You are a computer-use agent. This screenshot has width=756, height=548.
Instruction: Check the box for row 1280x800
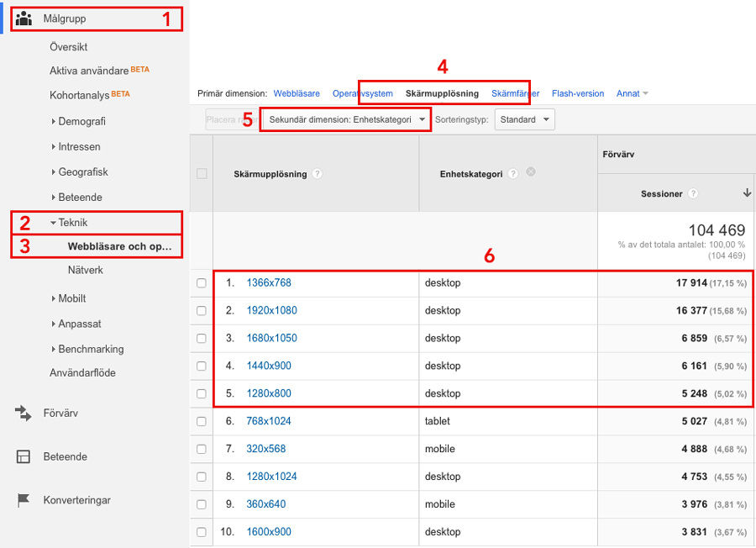[x=202, y=393]
